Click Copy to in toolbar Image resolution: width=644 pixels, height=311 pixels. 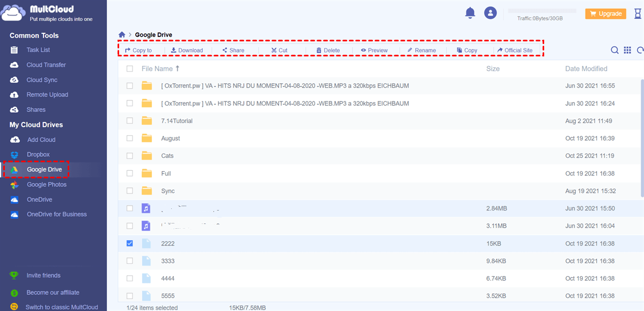coord(138,50)
